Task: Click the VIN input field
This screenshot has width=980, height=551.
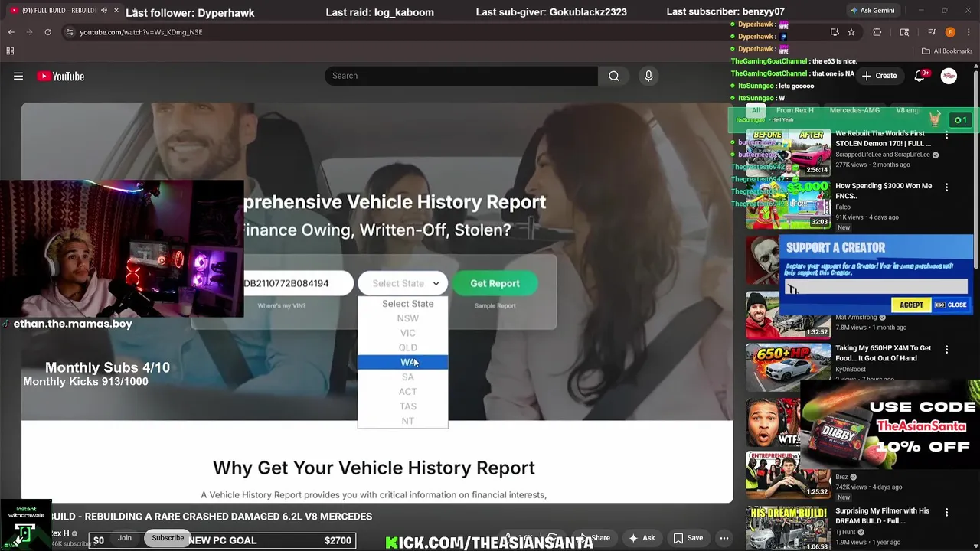Action: point(298,283)
